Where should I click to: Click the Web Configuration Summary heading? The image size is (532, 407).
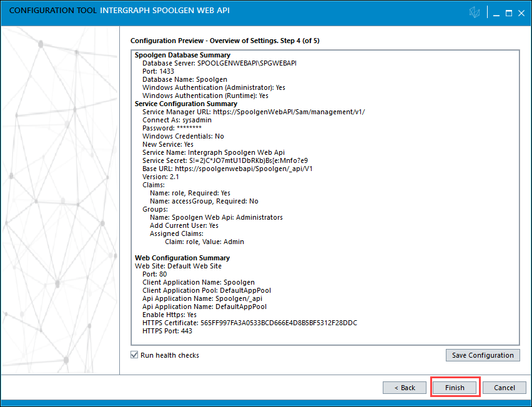(x=182, y=258)
